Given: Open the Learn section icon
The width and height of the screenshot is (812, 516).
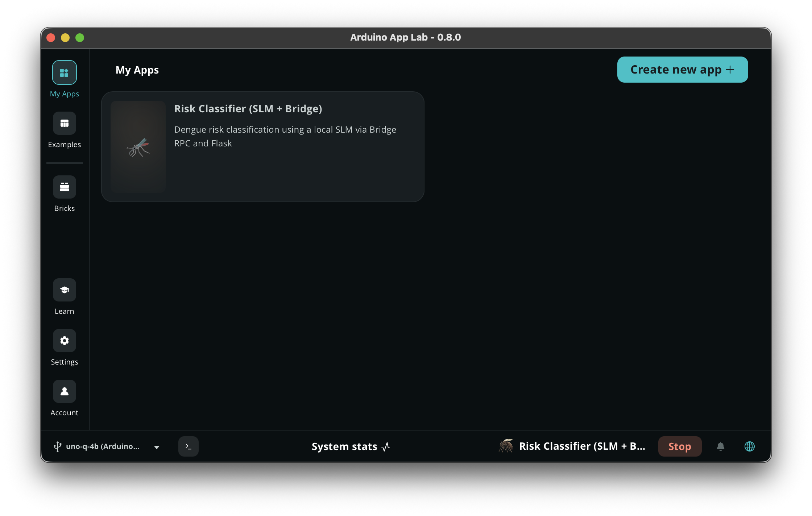Looking at the screenshot, I should point(65,290).
